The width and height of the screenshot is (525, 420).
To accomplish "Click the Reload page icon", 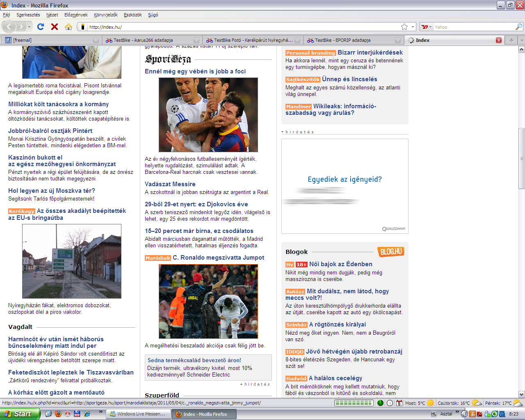I will point(40,27).
